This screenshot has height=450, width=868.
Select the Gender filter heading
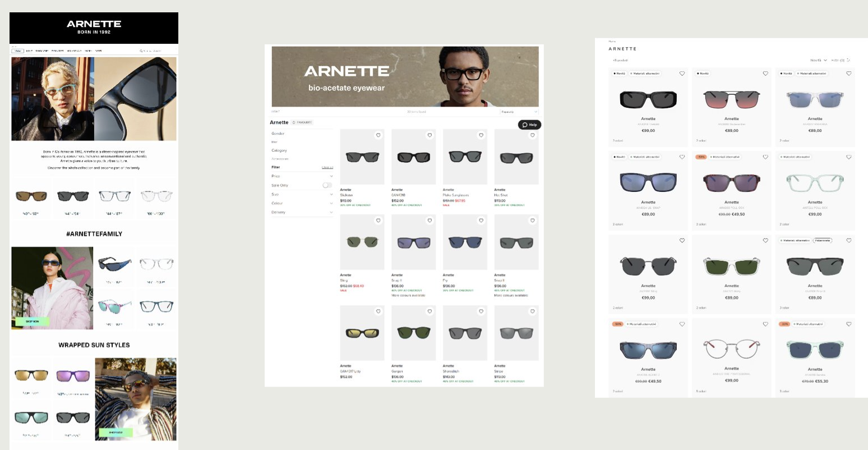coord(278,134)
